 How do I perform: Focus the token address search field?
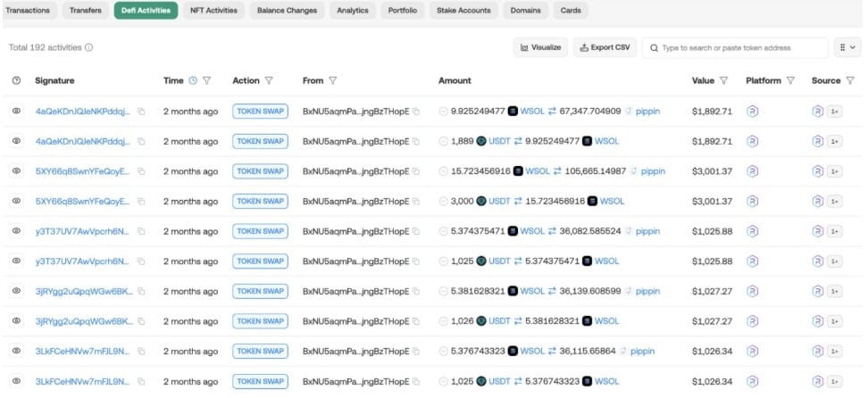[x=741, y=47]
